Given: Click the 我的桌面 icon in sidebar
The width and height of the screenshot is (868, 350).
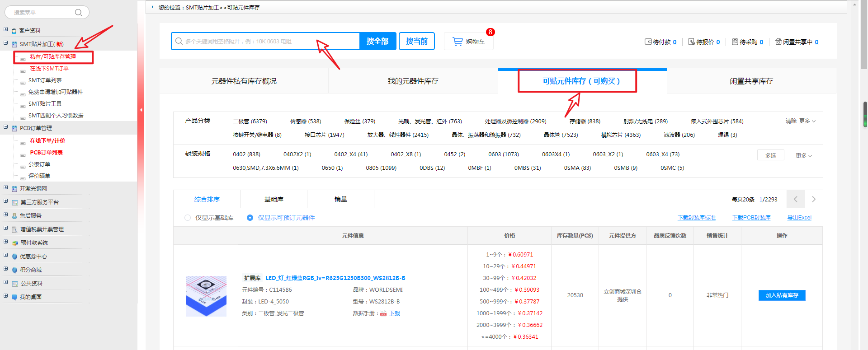Looking at the screenshot, I should click(x=15, y=297).
